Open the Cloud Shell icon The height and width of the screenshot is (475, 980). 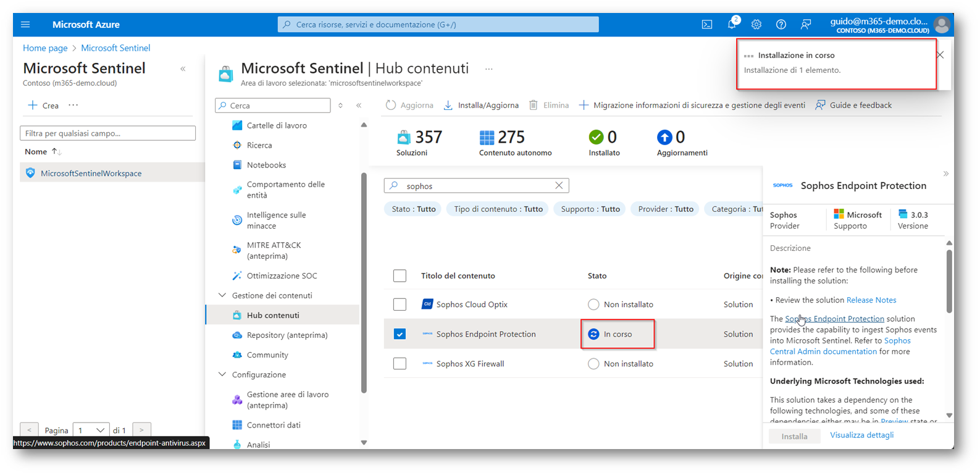tap(707, 25)
